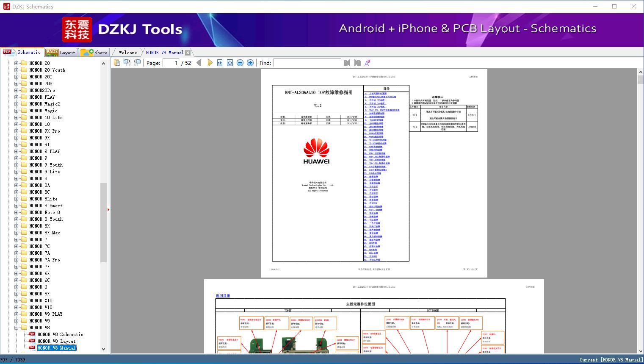Go to the previous page arrow

[x=199, y=63]
